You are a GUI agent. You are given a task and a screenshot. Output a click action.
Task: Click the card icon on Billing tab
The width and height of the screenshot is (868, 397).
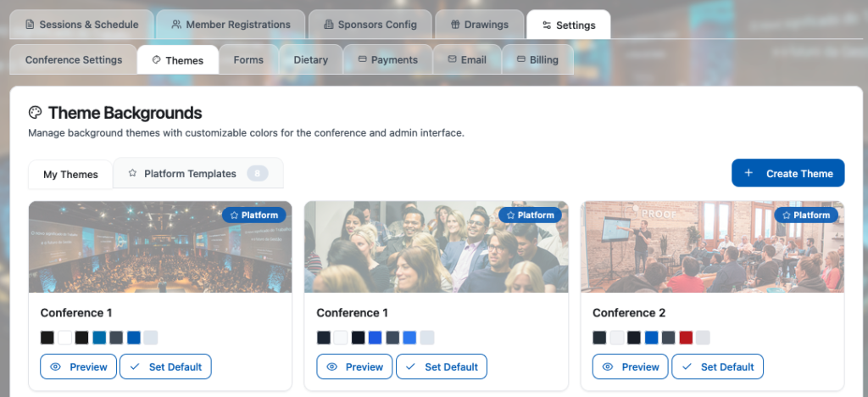pyautogui.click(x=516, y=60)
